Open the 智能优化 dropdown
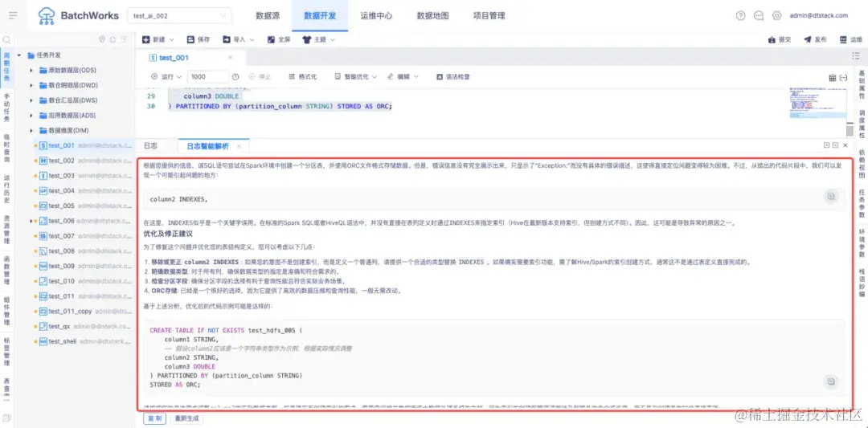Viewport: 868px width, 428px height. 356,77
